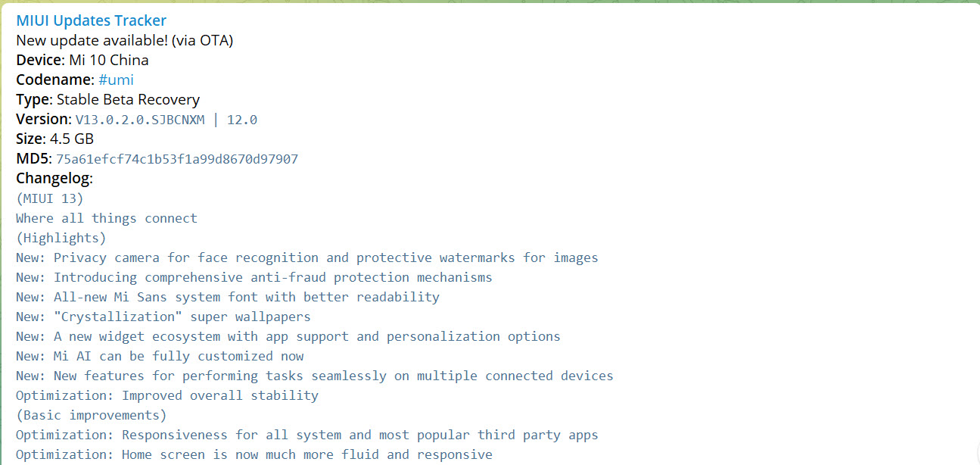Click the Responsiveness for third party apps line
This screenshot has width=980, height=465.
(x=307, y=435)
